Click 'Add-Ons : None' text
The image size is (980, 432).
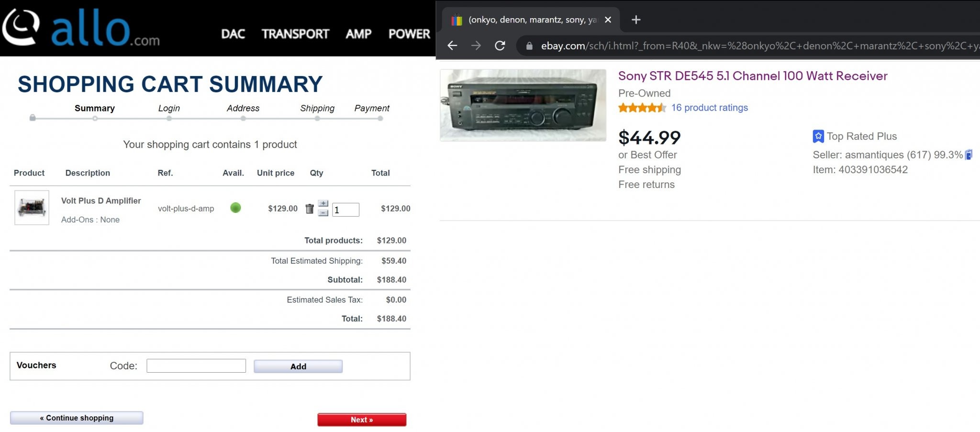click(90, 220)
